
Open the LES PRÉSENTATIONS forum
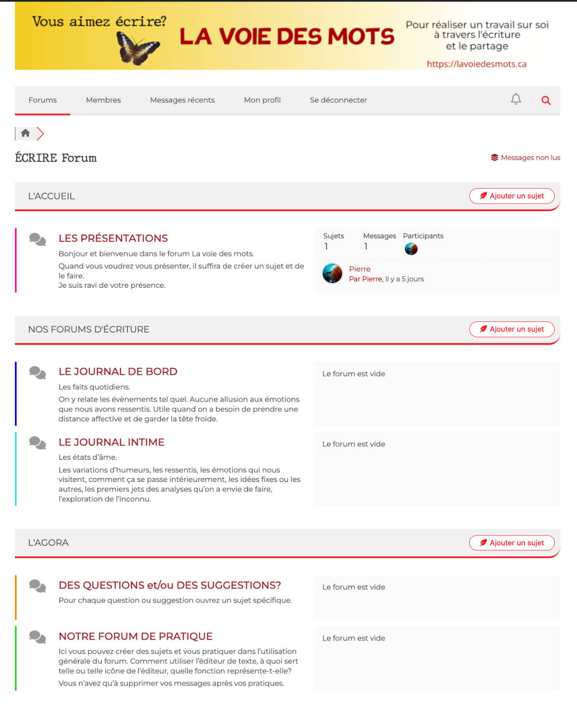[x=113, y=238]
